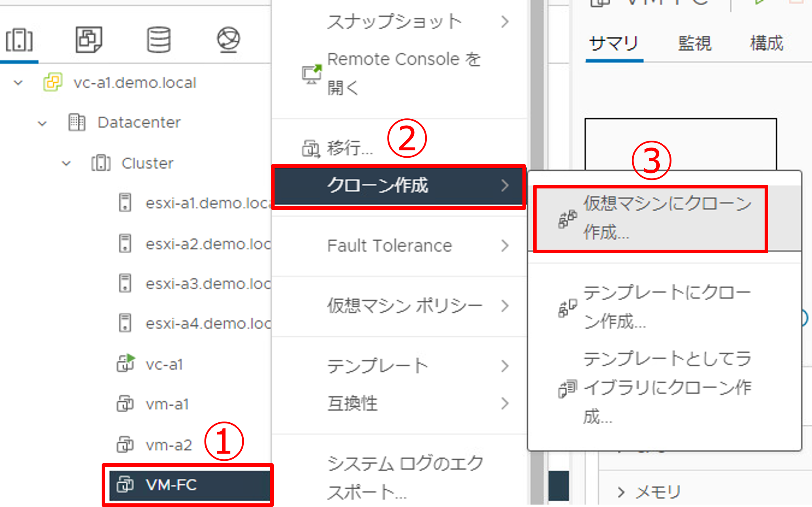Collapse the Cluster tree node
Screen dimensions: 812x507
coord(66,164)
